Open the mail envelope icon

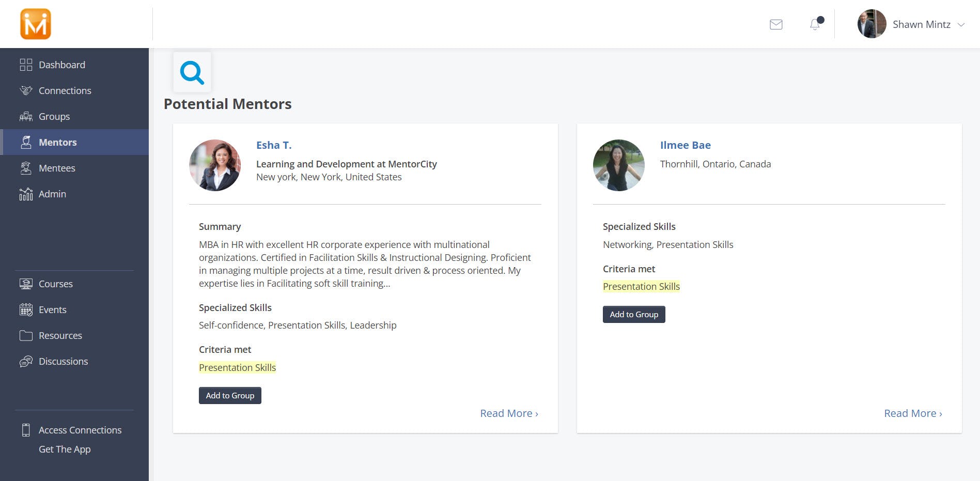[776, 24]
